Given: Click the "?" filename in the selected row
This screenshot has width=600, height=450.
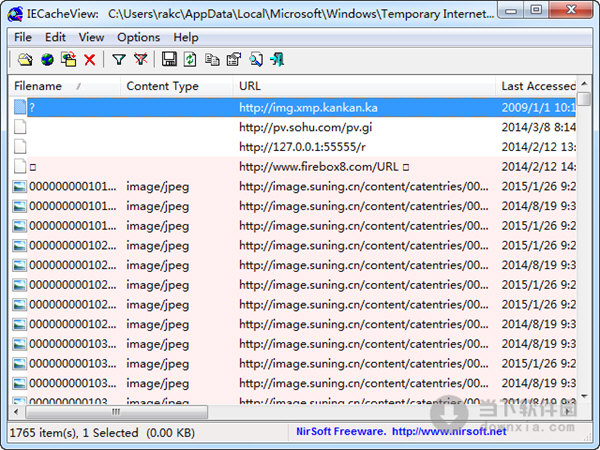Looking at the screenshot, I should (x=32, y=108).
